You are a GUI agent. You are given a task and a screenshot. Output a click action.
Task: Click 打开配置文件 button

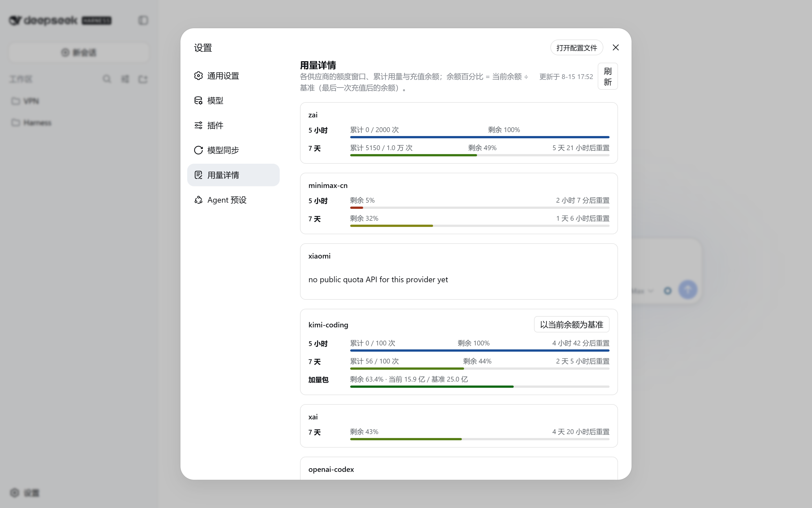(577, 48)
